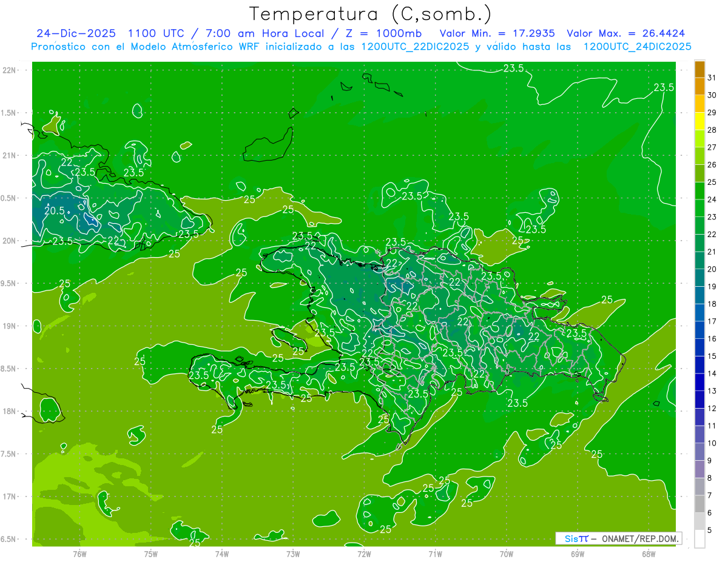Click the '30' value on the color legend
Screen dimensions: 728x562
coord(712,95)
